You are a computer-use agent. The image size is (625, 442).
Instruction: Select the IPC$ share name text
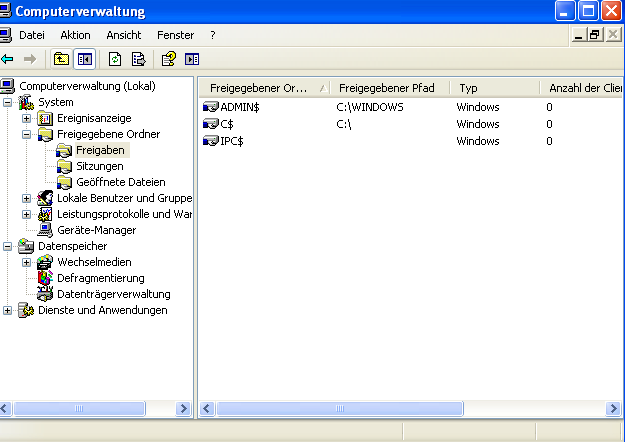(x=232, y=141)
